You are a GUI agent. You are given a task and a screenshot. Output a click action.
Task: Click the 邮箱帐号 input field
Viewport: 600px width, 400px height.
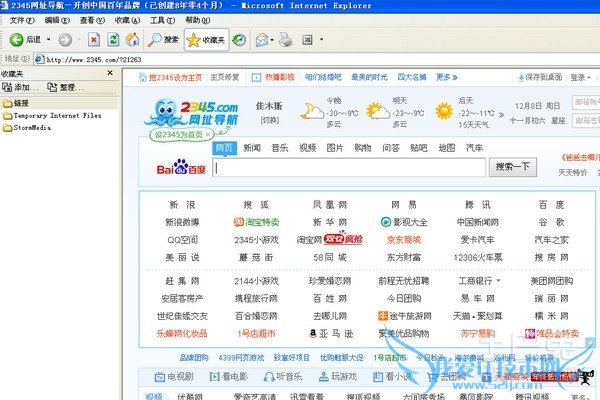586,102
